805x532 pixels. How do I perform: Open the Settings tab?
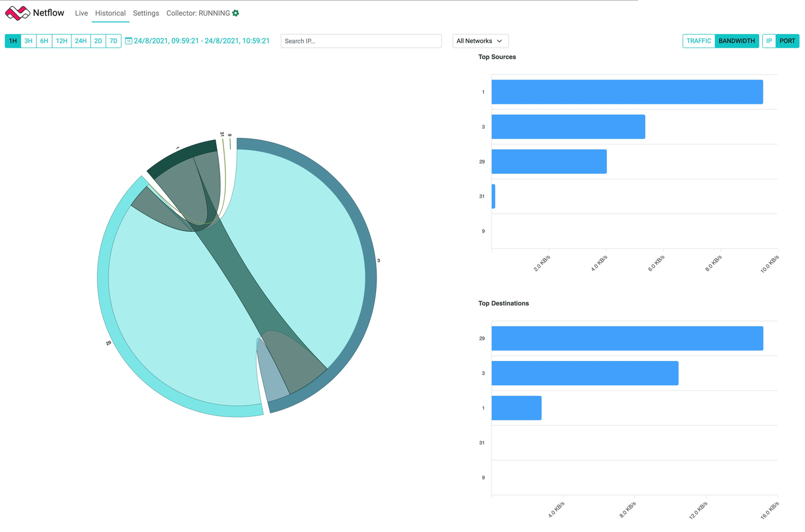point(145,13)
